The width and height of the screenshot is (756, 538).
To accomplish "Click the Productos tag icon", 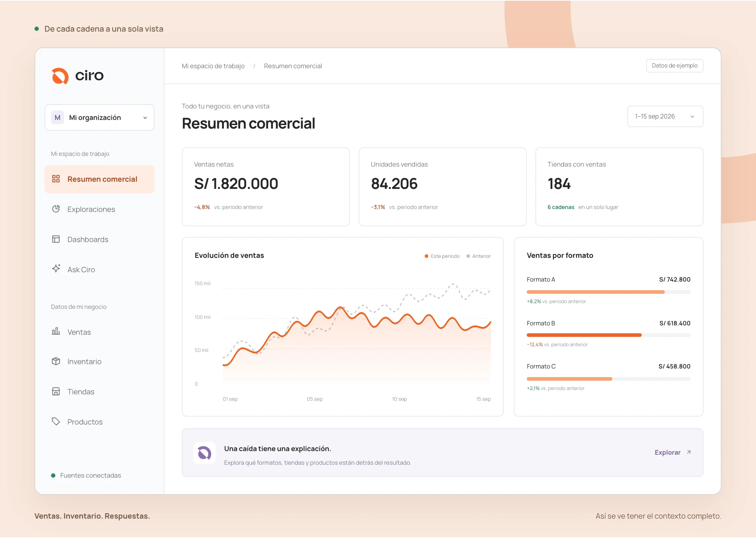I will pos(56,422).
